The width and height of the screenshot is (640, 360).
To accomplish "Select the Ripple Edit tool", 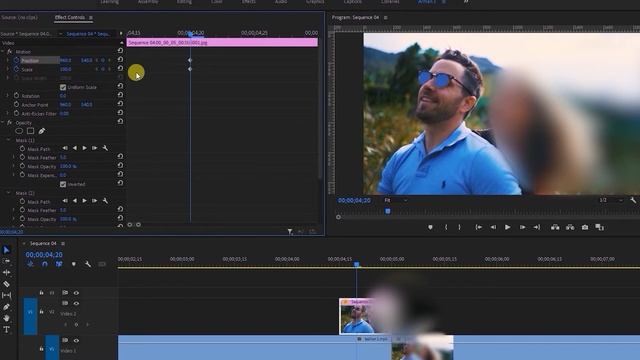I will tap(7, 272).
